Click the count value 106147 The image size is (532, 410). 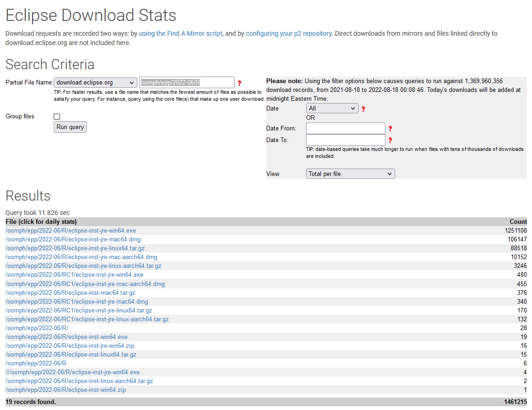click(517, 240)
